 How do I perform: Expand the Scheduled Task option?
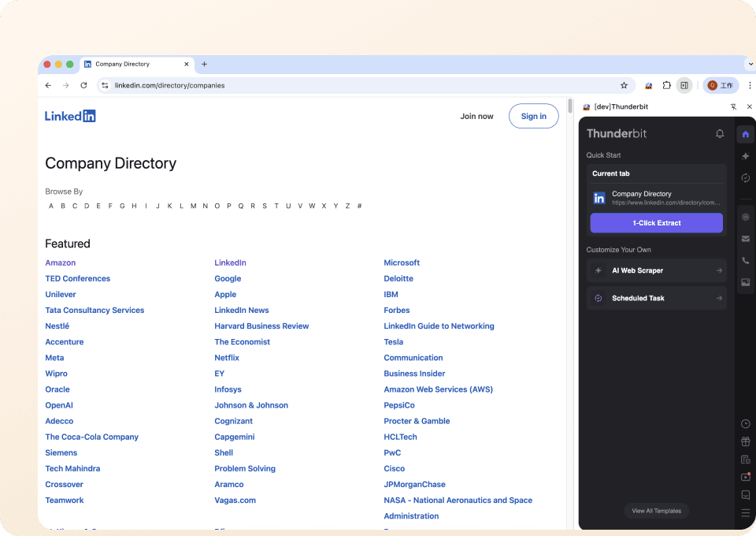click(657, 298)
